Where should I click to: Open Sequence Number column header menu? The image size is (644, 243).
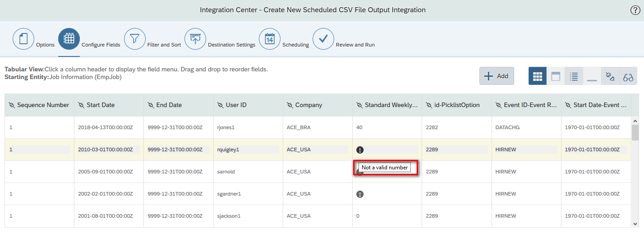pos(39,105)
